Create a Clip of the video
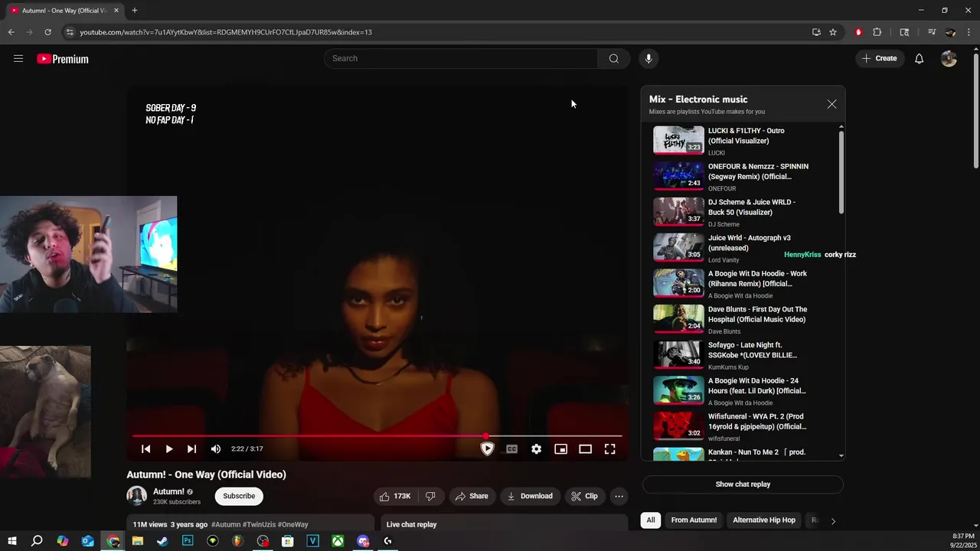 584,496
